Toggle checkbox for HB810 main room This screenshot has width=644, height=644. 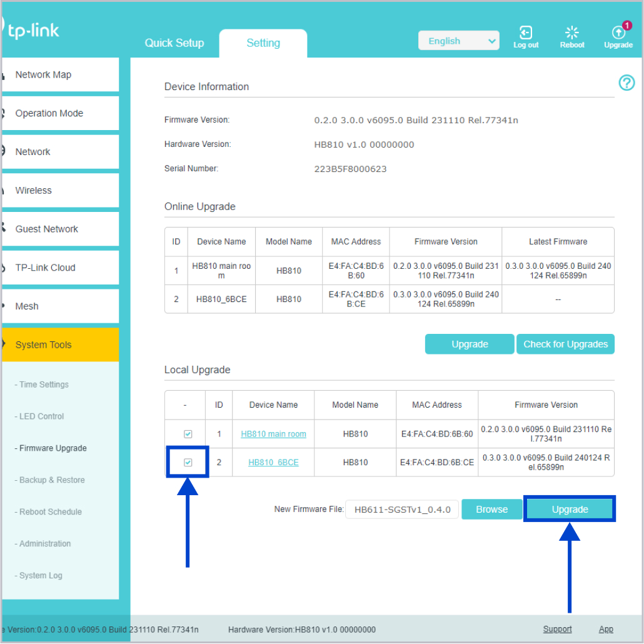click(188, 434)
